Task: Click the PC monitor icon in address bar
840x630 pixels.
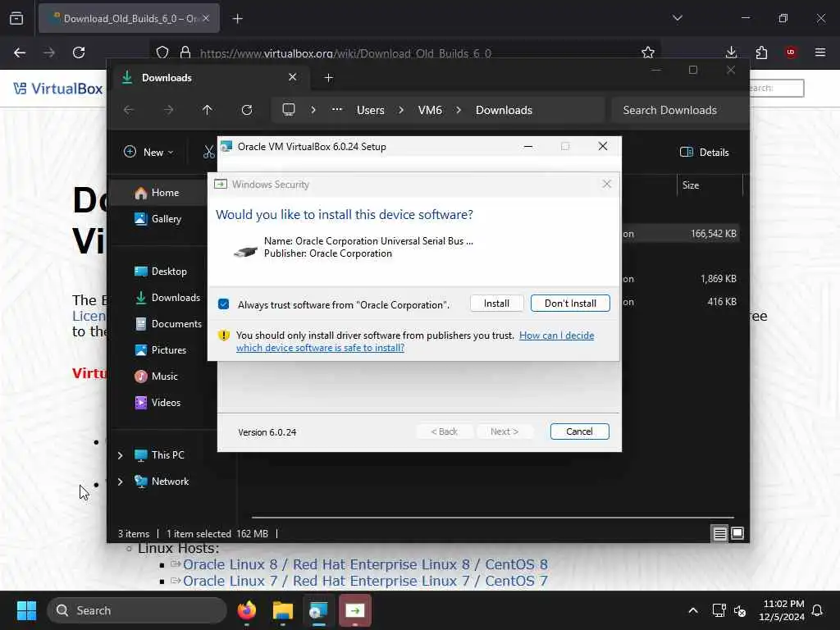Action: coord(289,110)
